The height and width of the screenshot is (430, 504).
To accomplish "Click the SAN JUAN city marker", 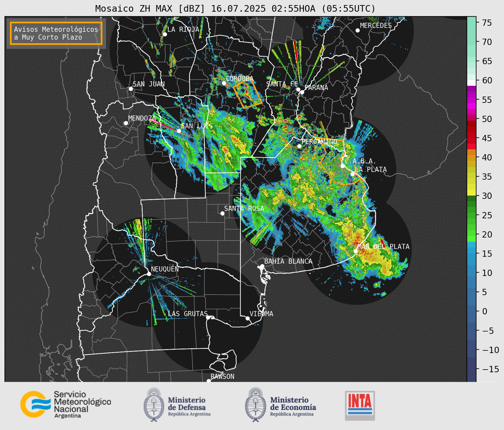I will 131,89.
